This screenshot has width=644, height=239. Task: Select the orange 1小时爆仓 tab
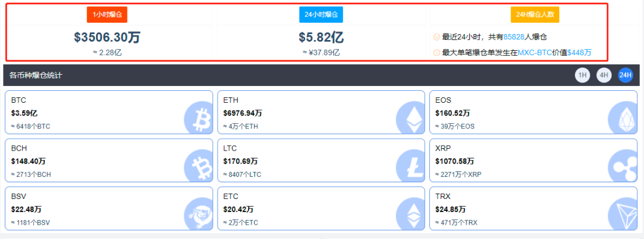[107, 14]
